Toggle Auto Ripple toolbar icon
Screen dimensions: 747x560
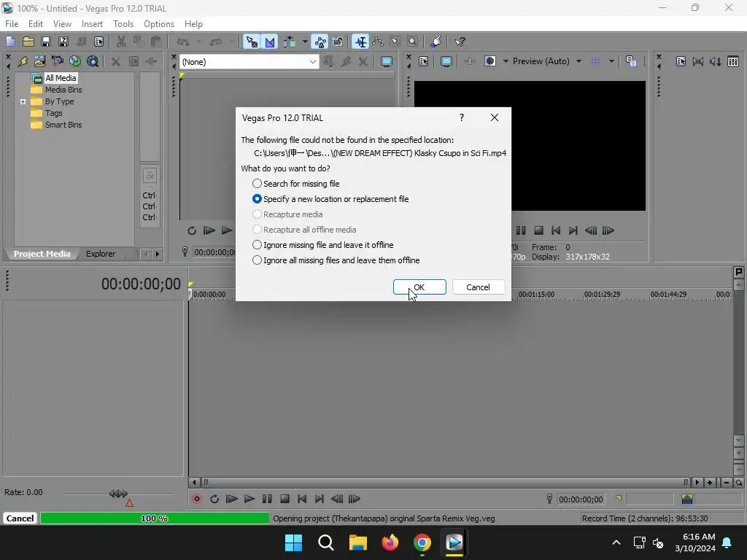(290, 42)
